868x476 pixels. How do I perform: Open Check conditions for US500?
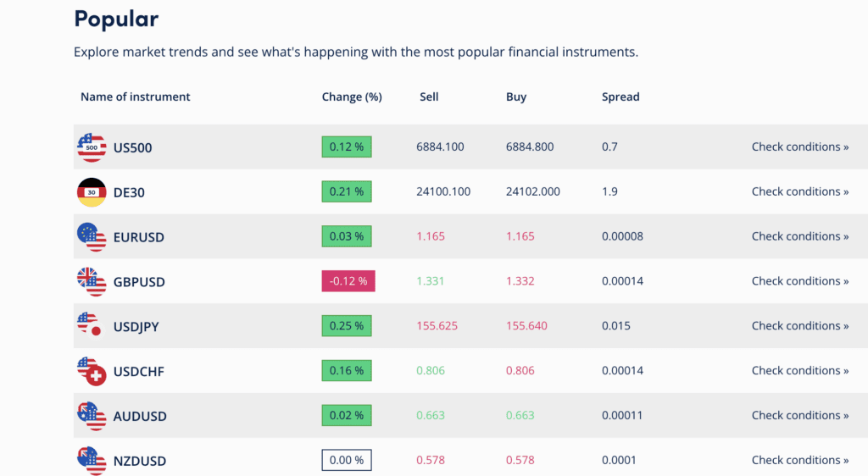[x=799, y=147]
